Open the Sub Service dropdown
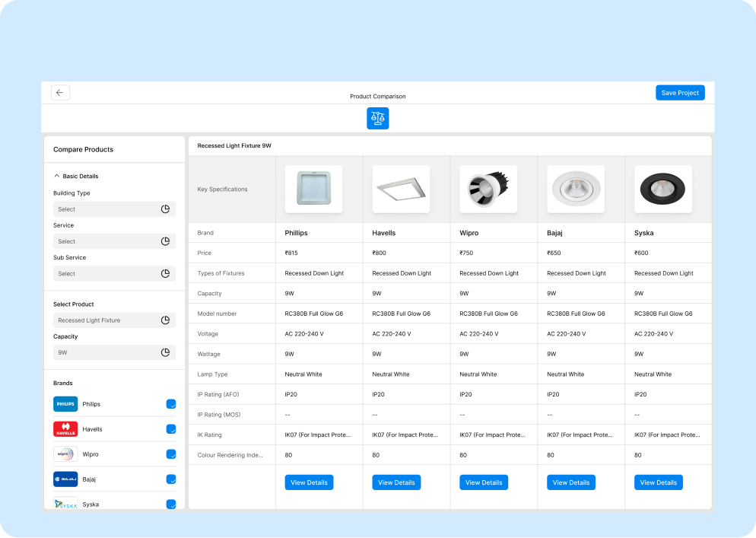 point(114,274)
